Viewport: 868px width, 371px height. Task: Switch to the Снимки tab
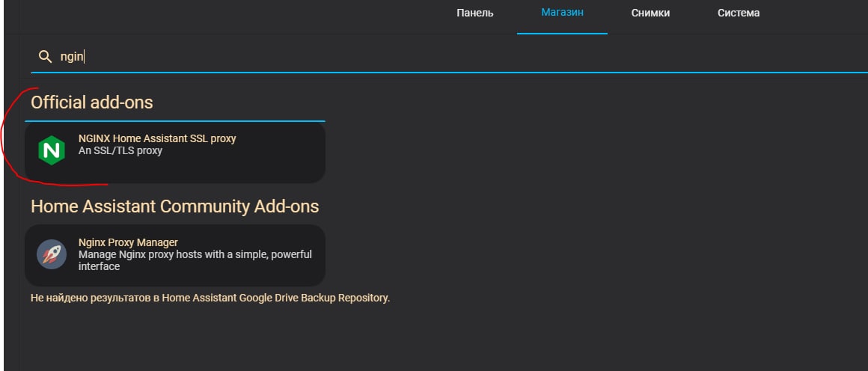point(650,13)
